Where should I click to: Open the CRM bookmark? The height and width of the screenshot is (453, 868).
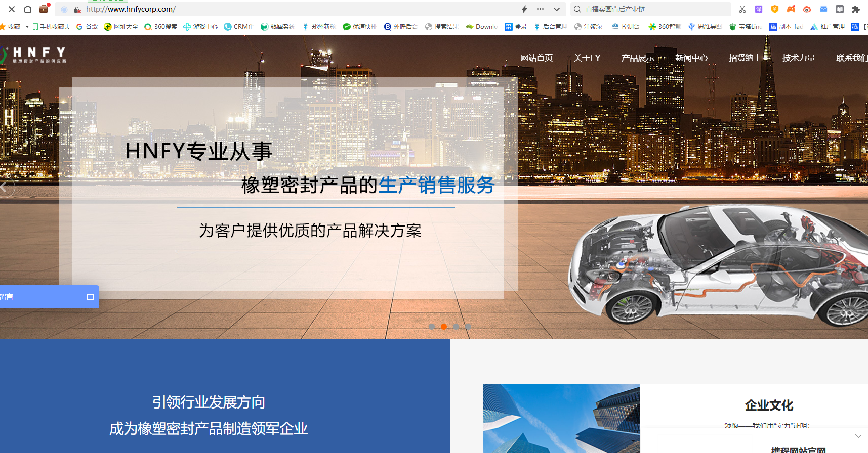coord(239,27)
